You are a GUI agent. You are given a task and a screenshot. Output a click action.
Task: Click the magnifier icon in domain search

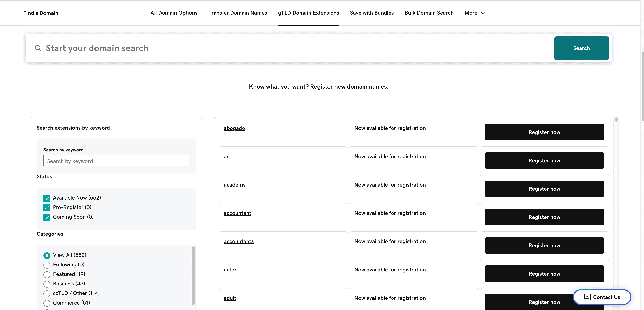pos(38,48)
